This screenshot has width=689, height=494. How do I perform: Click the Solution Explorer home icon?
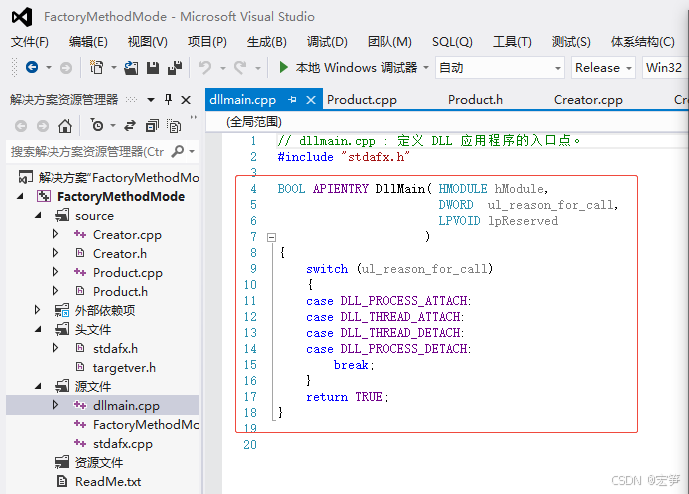click(x=65, y=126)
